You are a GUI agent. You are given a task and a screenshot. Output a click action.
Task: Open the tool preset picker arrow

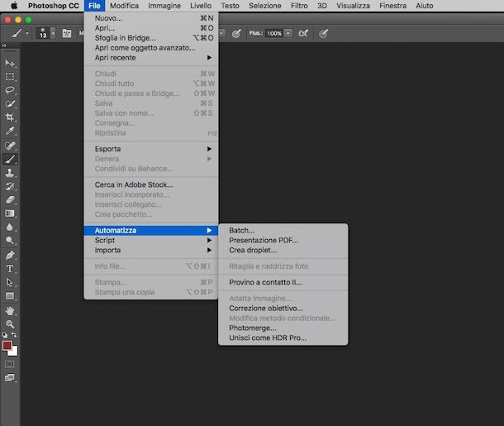[x=27, y=33]
